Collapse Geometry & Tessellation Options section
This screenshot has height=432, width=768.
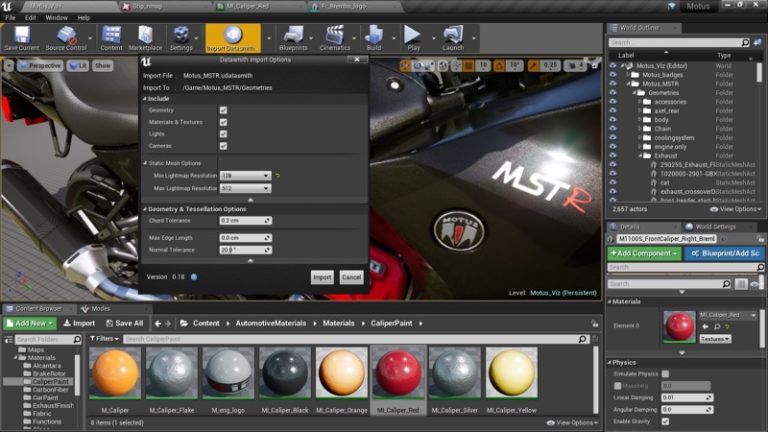145,209
